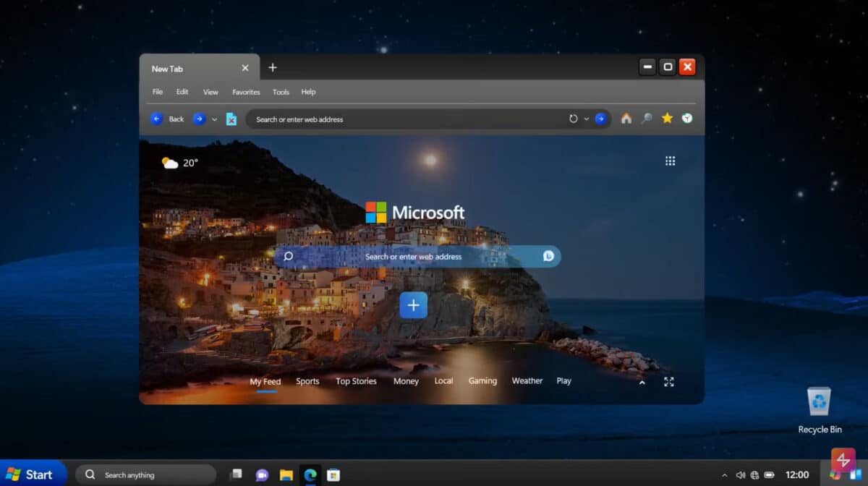Collapse the feed with the chevron arrow

pos(641,381)
